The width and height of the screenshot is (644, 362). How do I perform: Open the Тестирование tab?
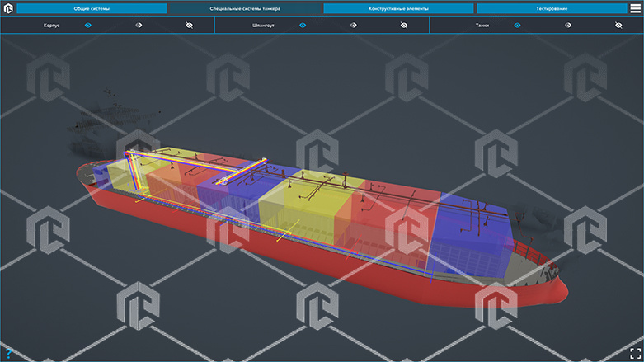[x=552, y=8]
